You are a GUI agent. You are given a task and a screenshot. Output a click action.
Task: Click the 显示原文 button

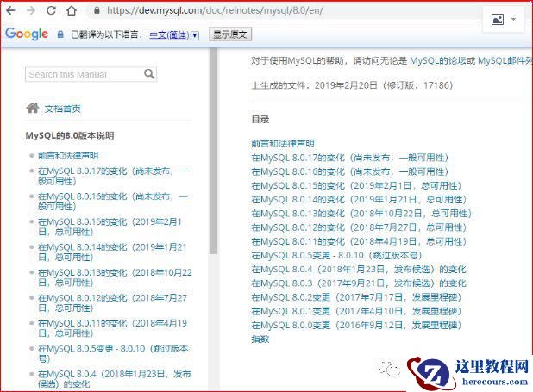[230, 34]
